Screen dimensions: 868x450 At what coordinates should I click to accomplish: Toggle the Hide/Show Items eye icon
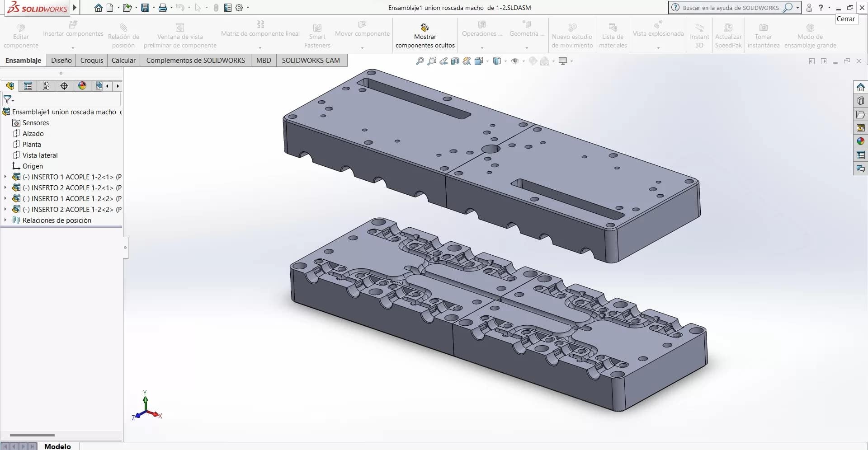tap(514, 61)
